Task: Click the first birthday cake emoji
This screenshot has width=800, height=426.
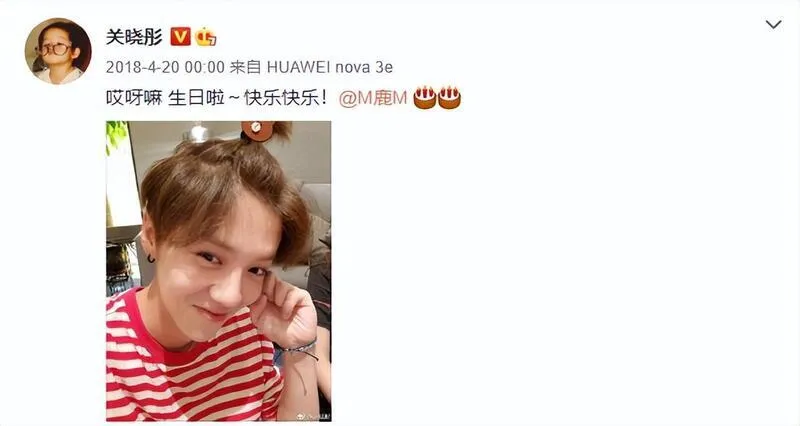Action: click(424, 97)
